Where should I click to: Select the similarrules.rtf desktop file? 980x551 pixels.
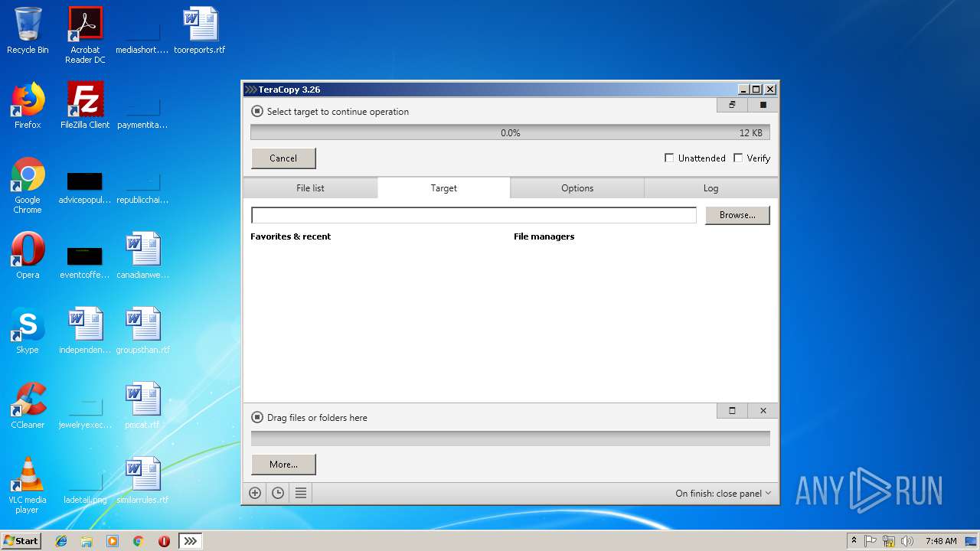pyautogui.click(x=142, y=481)
